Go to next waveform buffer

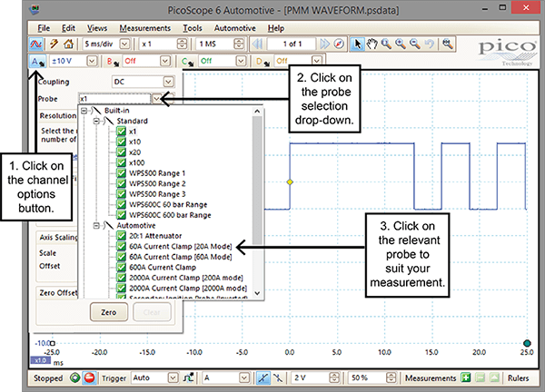[324, 44]
